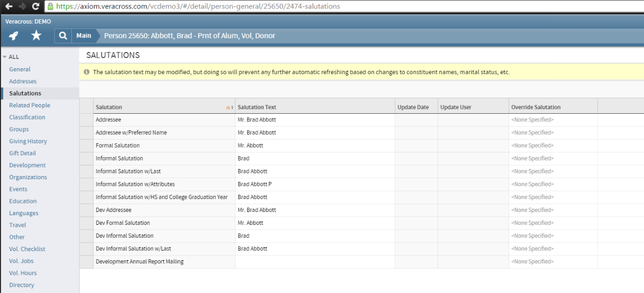Sort by the Salutation column header

pos(109,107)
